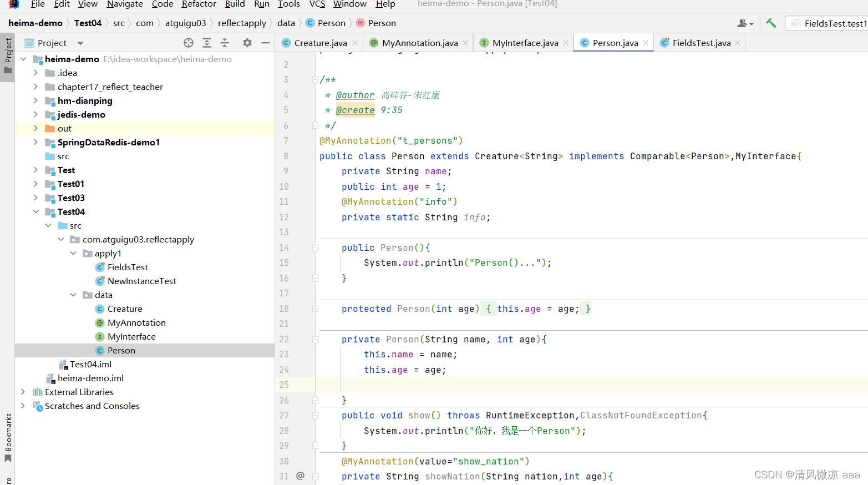Viewport: 868px width, 485px height.
Task: Click the atguigu03 breadcrumb
Action: tap(185, 23)
